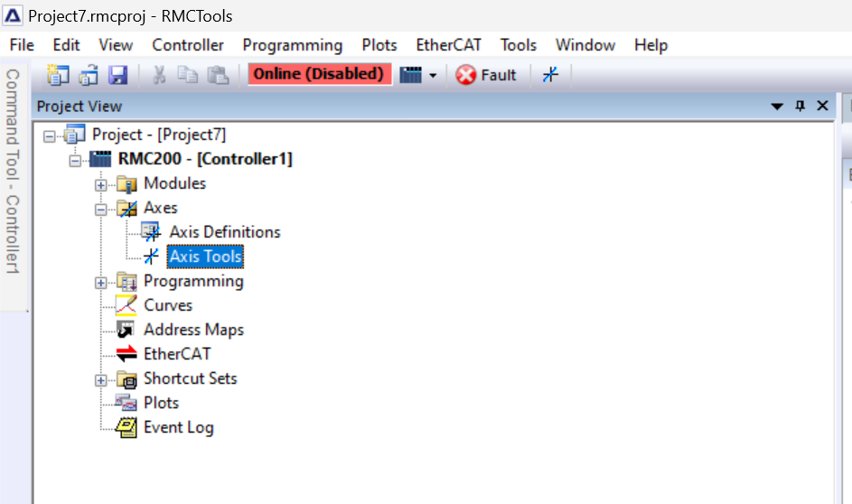Open the Help menu

(x=651, y=45)
